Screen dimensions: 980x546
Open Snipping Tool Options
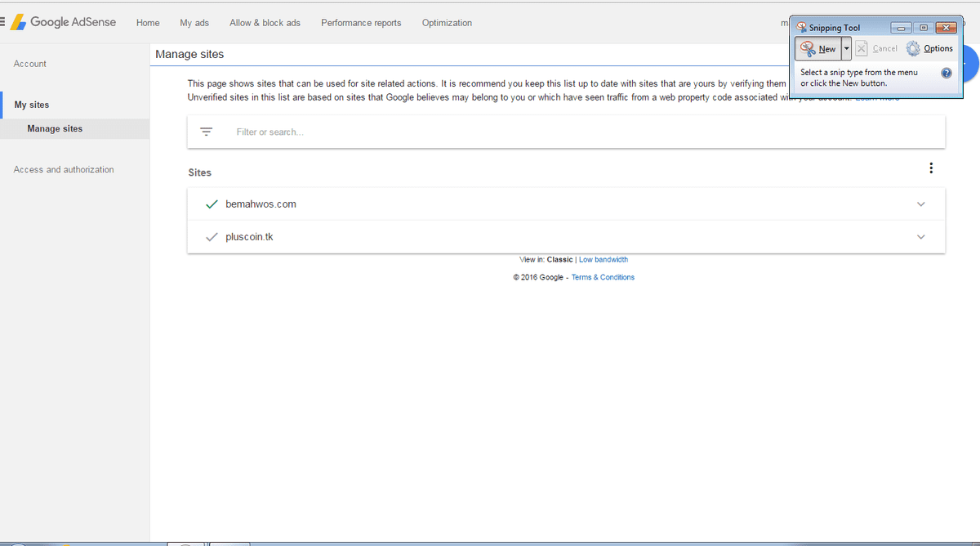point(929,49)
